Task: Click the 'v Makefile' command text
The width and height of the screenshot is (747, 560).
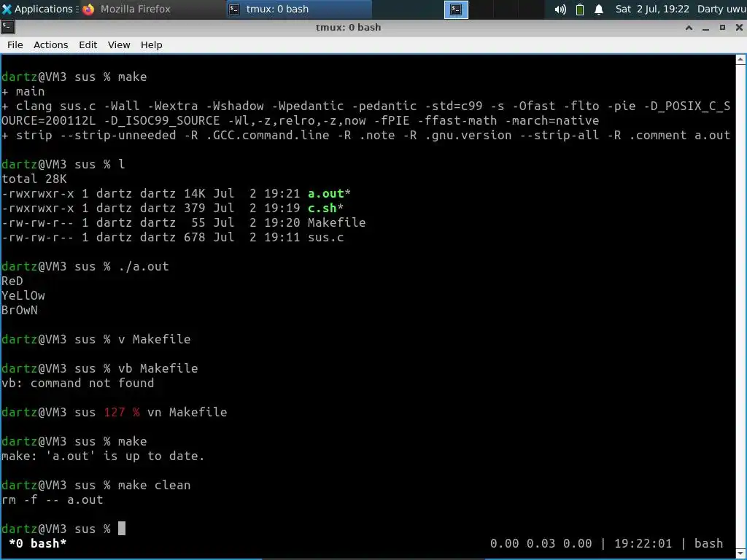Action: tap(155, 339)
